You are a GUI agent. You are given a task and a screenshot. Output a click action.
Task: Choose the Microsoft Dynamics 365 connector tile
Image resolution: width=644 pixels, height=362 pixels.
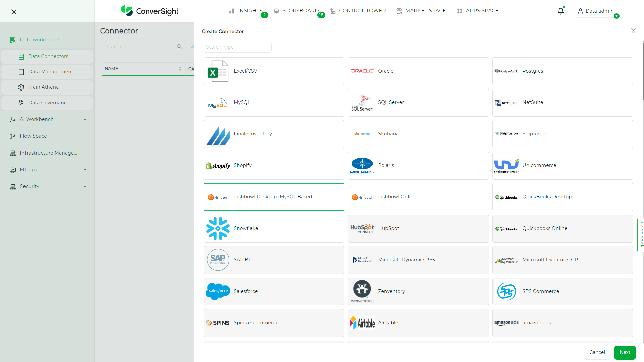pos(418,260)
